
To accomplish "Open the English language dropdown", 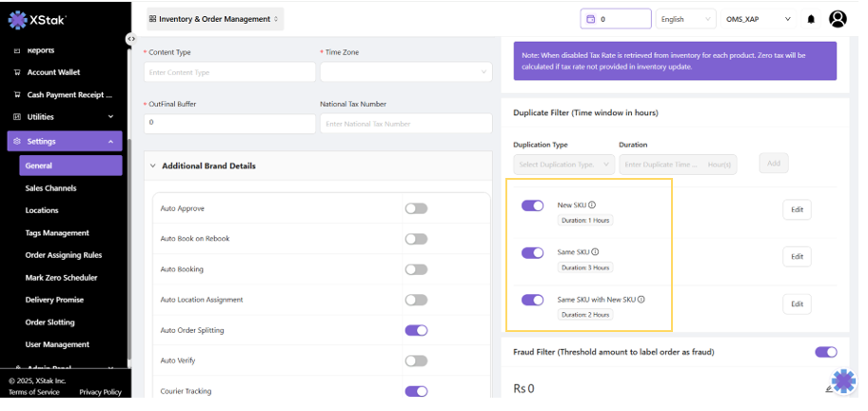I will (685, 19).
